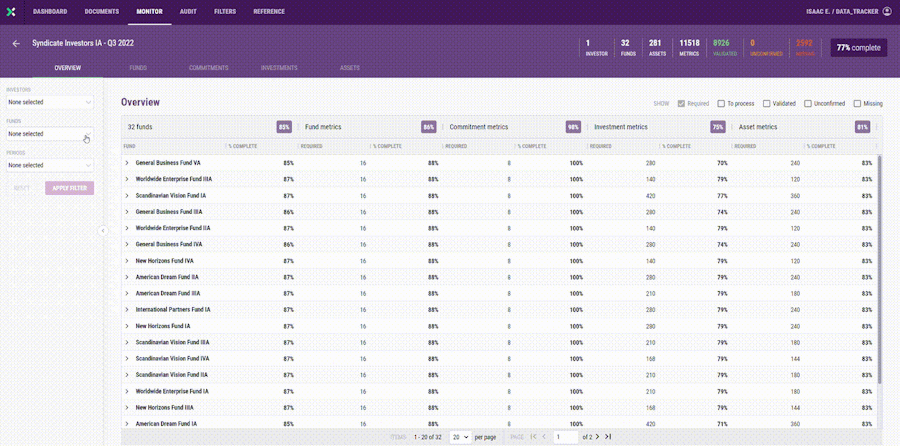900x446 pixels.
Task: Go back using the arrow icon
Action: [16, 44]
